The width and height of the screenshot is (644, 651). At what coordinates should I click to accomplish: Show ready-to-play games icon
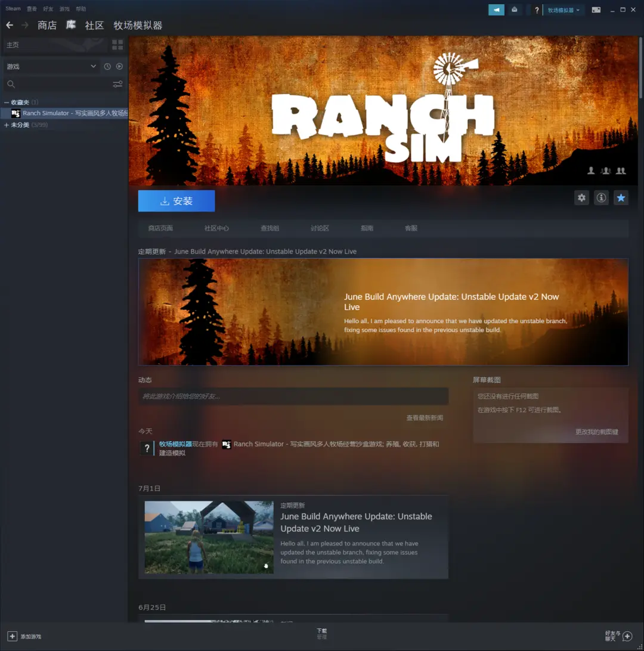pos(120,66)
